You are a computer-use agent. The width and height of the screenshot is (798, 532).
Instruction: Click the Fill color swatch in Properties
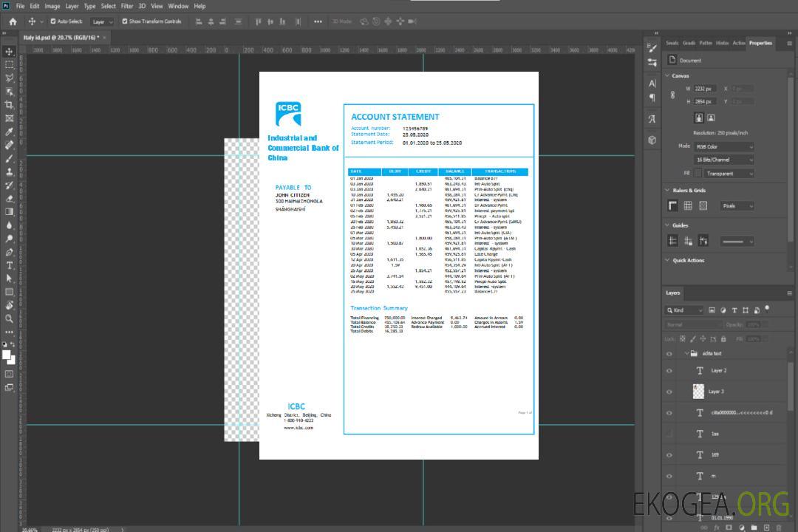pyautogui.click(x=698, y=173)
